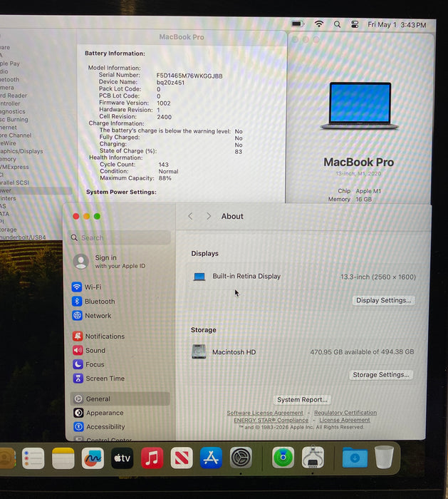
Task: Open ENERGY STAR Compliance link
Action: (x=271, y=420)
